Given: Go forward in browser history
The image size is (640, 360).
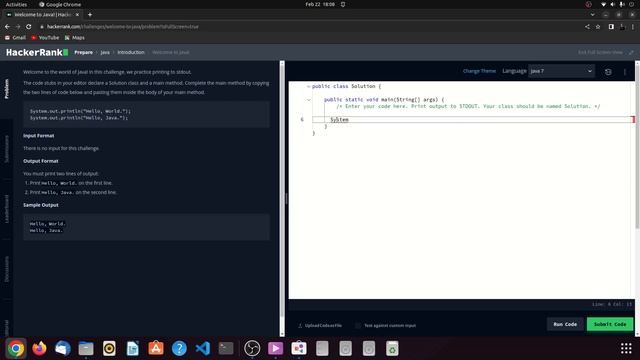Looking at the screenshot, I should click(x=18, y=27).
